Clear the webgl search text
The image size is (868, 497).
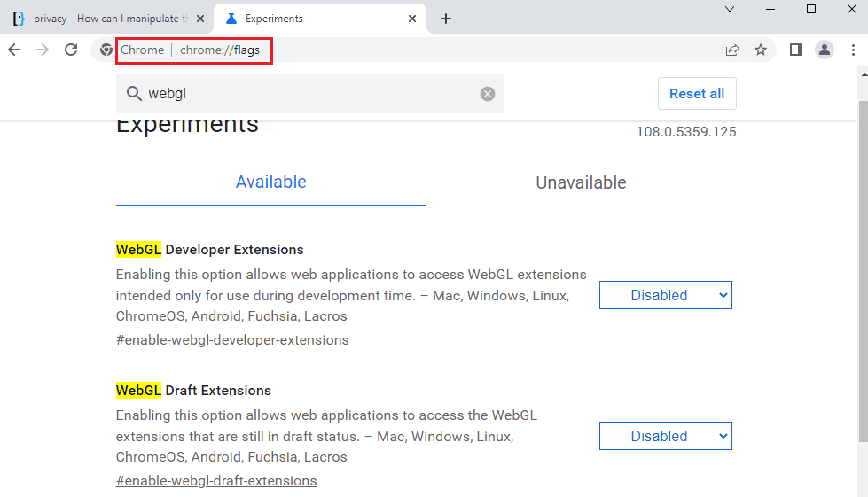tap(487, 94)
